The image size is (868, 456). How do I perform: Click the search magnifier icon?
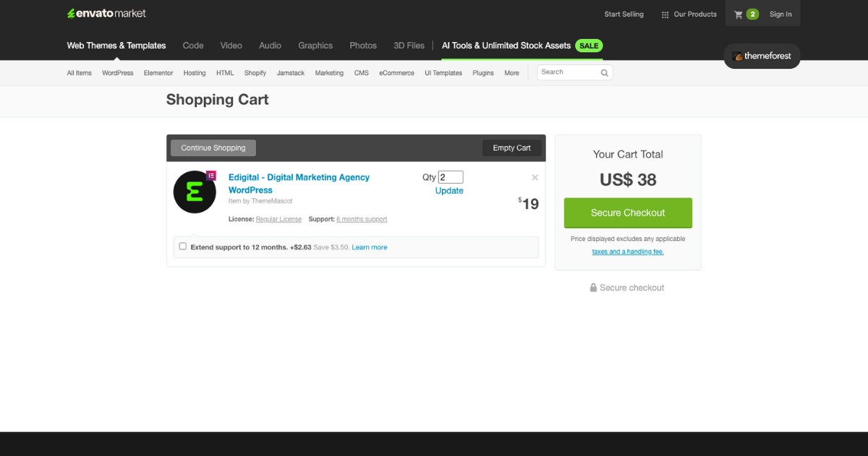pos(604,72)
